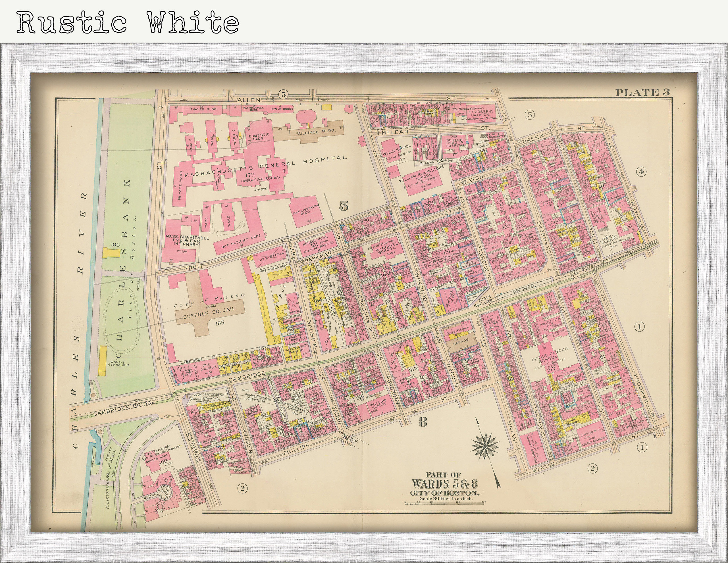Select the 'POWER HOUSE' label
The width and height of the screenshot is (728, 563).
pyautogui.click(x=282, y=109)
